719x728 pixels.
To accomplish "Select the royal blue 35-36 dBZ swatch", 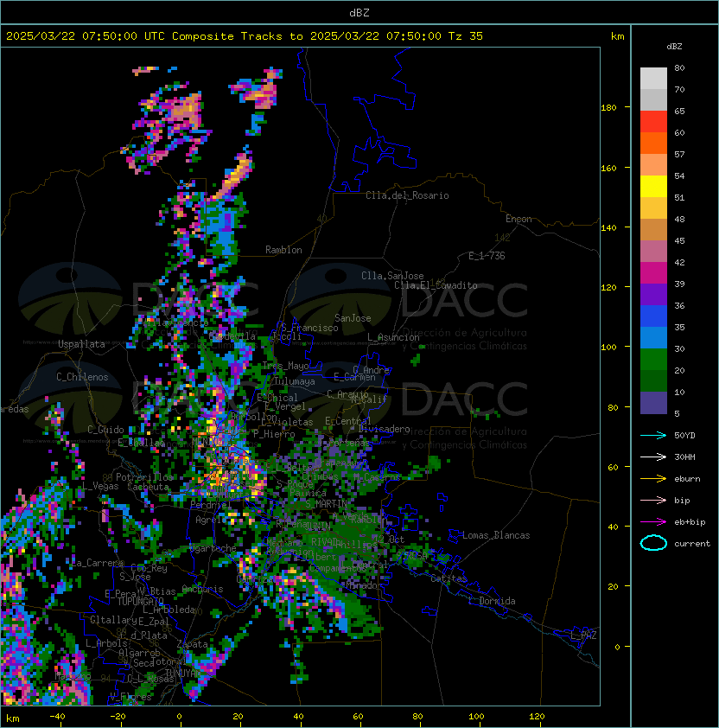I will point(653,316).
